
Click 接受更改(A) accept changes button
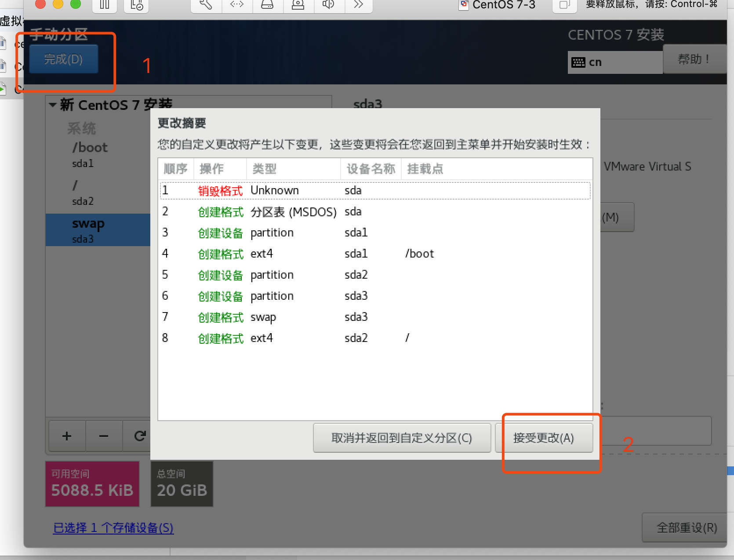click(x=544, y=438)
